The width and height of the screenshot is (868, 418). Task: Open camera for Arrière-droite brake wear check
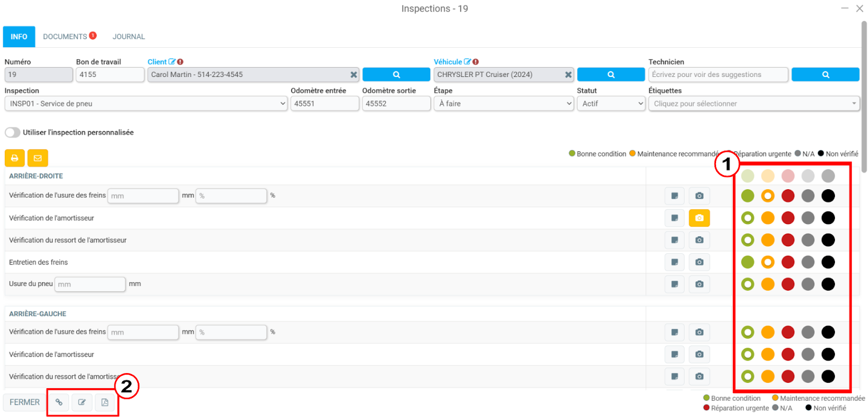(x=699, y=196)
